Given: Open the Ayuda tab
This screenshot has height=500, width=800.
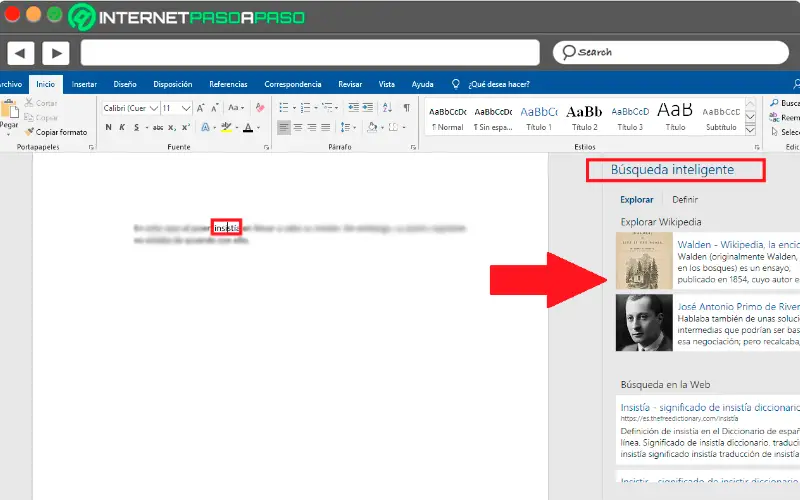Looking at the screenshot, I should point(422,84).
